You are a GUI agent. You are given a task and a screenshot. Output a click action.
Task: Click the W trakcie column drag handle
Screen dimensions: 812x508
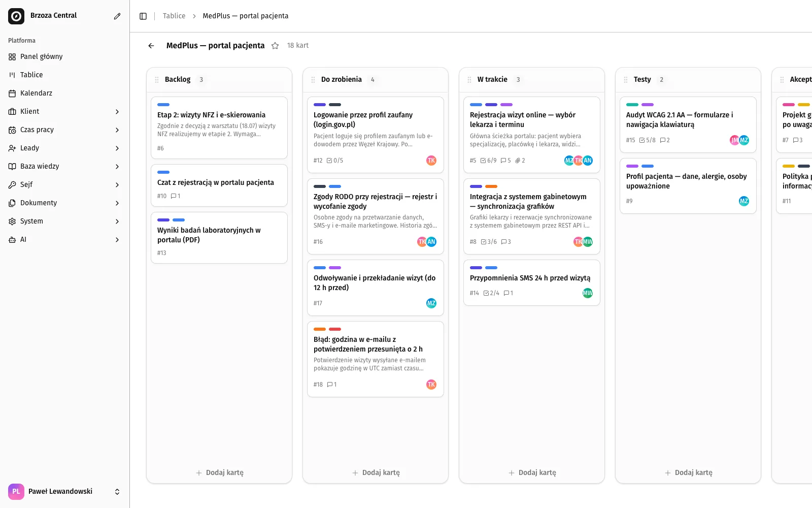click(x=469, y=80)
